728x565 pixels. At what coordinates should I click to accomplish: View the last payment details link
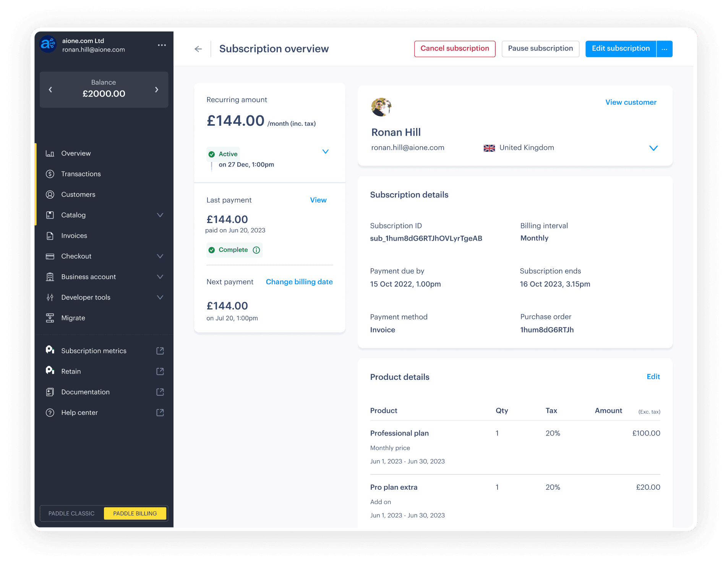point(318,200)
